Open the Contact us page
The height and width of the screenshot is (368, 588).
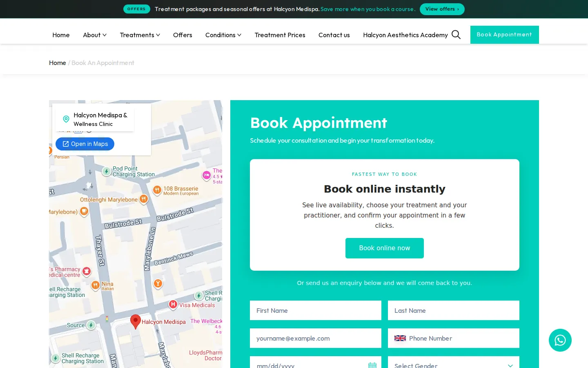pos(334,35)
